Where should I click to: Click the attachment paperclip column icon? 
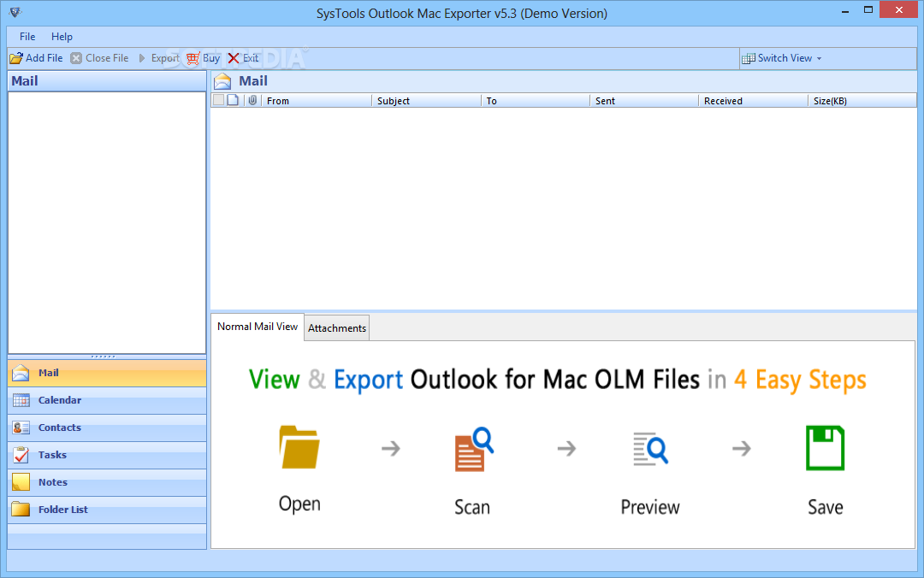(x=252, y=100)
